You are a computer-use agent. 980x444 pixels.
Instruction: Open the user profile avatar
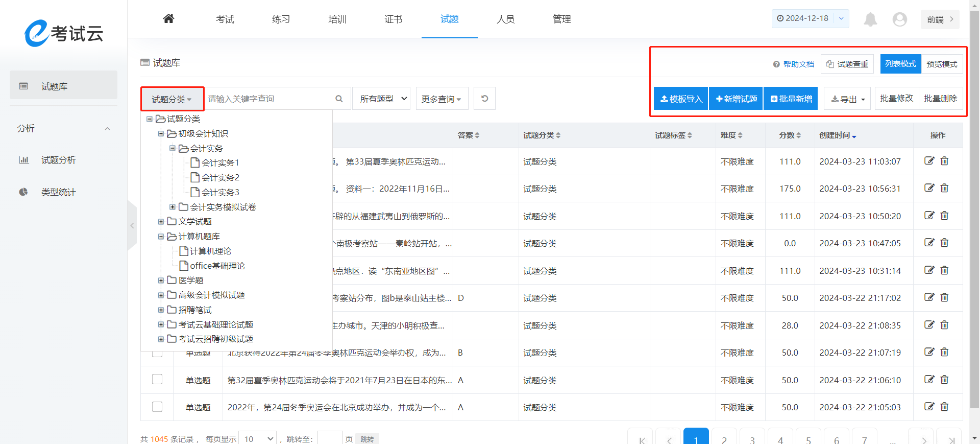click(899, 19)
